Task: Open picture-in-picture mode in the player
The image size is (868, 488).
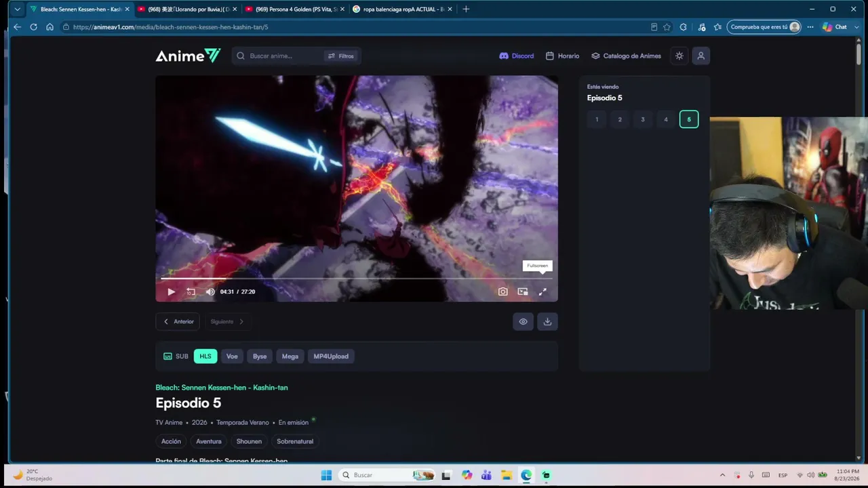Action: [523, 292]
